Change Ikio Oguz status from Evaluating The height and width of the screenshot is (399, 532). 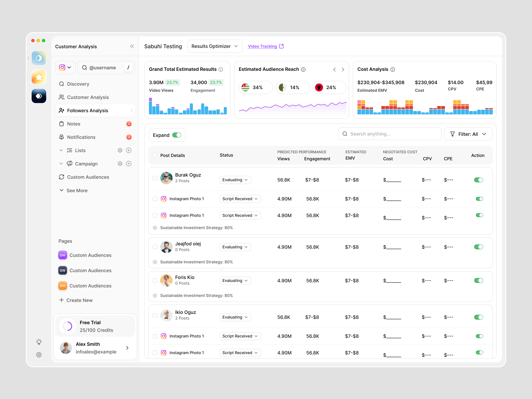pos(235,317)
